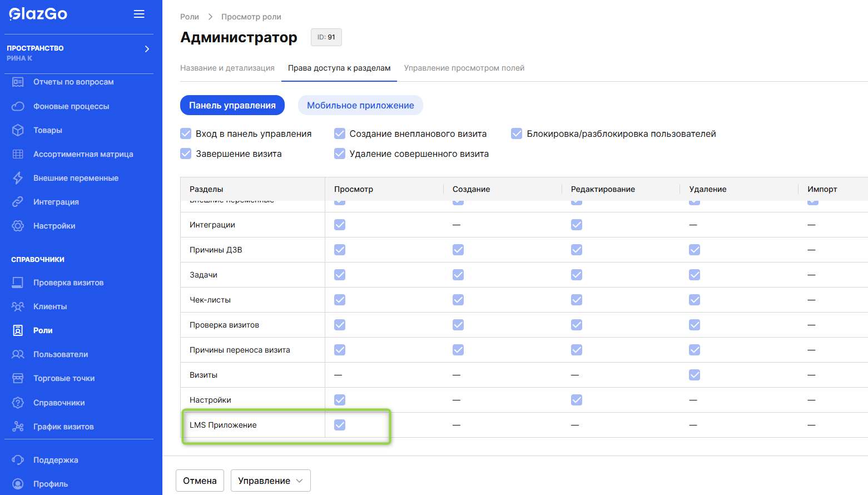Uncheck Создание for Чек-листы row
868x495 pixels.
[x=458, y=300]
